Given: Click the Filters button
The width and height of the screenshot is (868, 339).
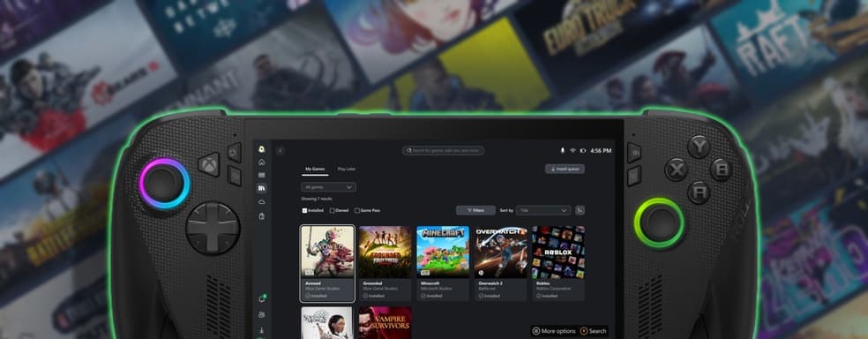Looking at the screenshot, I should coord(475,210).
